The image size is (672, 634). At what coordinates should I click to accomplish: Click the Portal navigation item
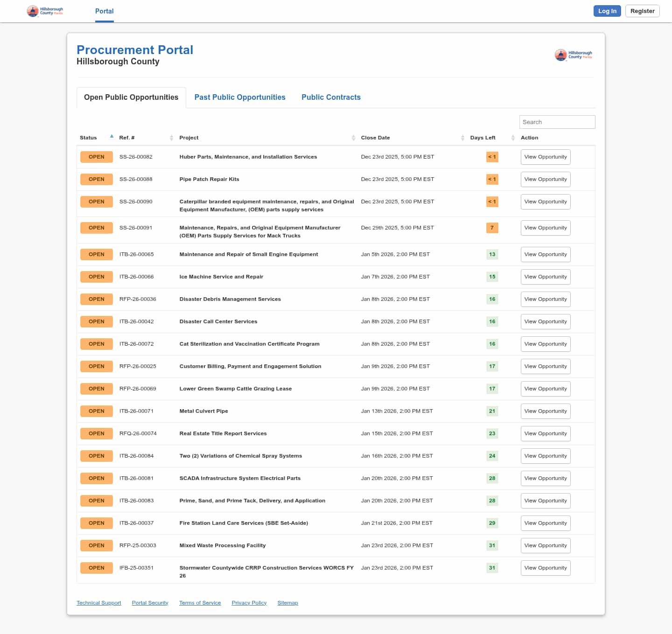pos(104,11)
